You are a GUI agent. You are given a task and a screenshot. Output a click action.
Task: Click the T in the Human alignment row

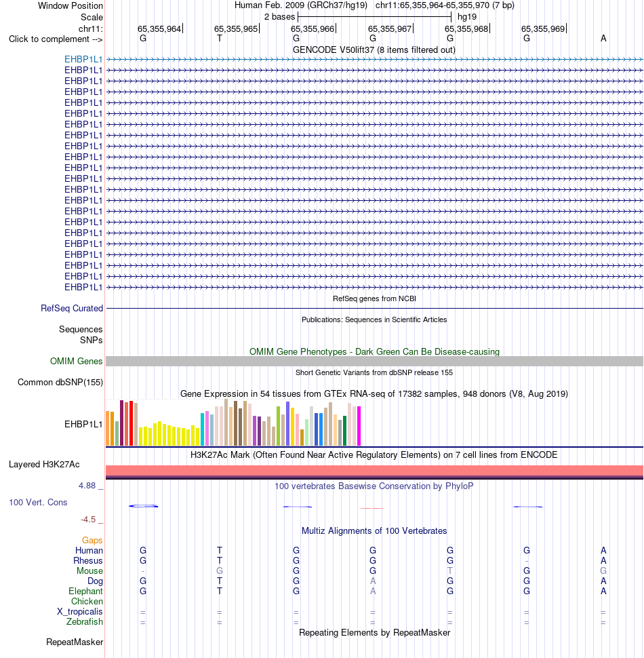coord(219,550)
